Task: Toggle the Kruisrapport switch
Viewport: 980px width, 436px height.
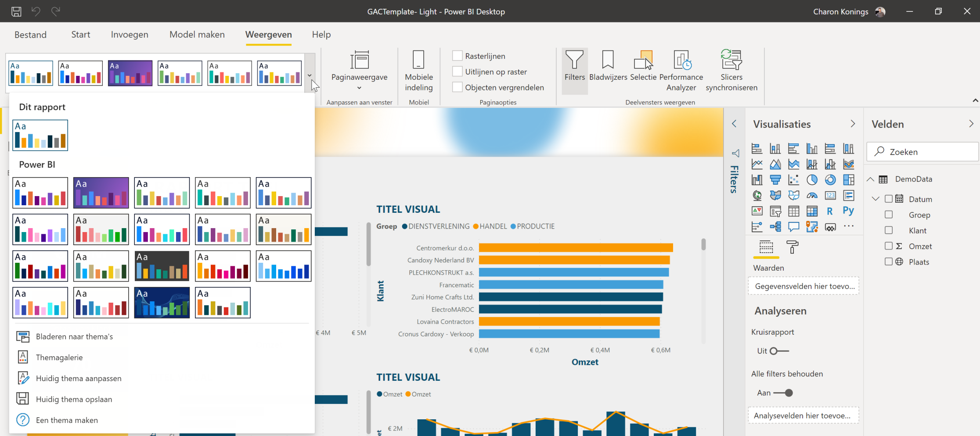Action: click(x=779, y=351)
